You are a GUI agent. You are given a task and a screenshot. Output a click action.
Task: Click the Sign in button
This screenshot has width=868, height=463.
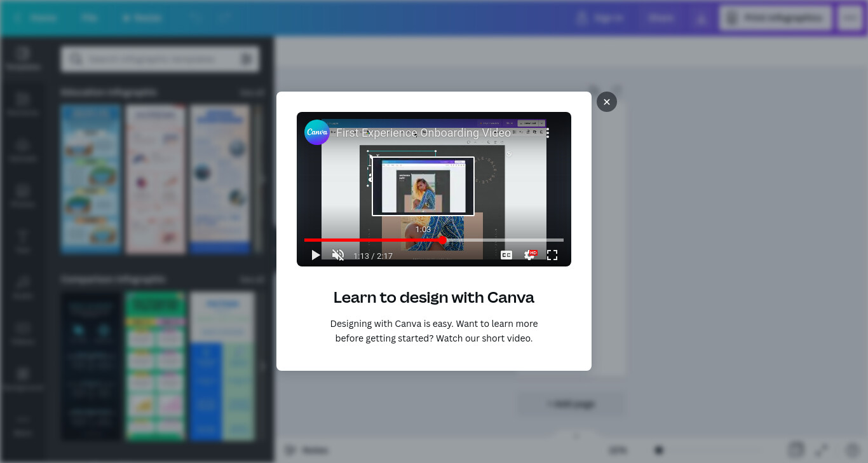[x=600, y=18]
